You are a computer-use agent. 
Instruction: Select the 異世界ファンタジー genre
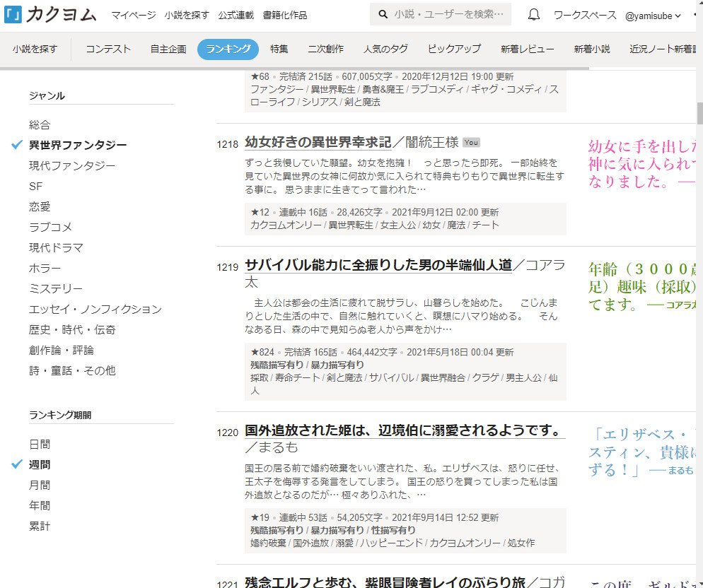[x=78, y=146]
